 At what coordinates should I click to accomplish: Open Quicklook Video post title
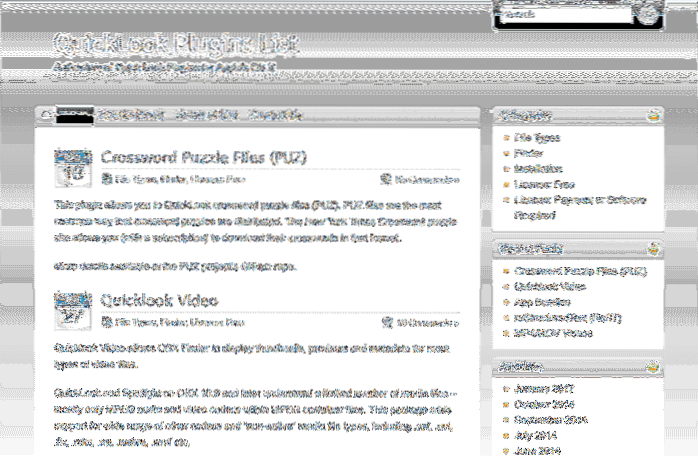tap(159, 301)
